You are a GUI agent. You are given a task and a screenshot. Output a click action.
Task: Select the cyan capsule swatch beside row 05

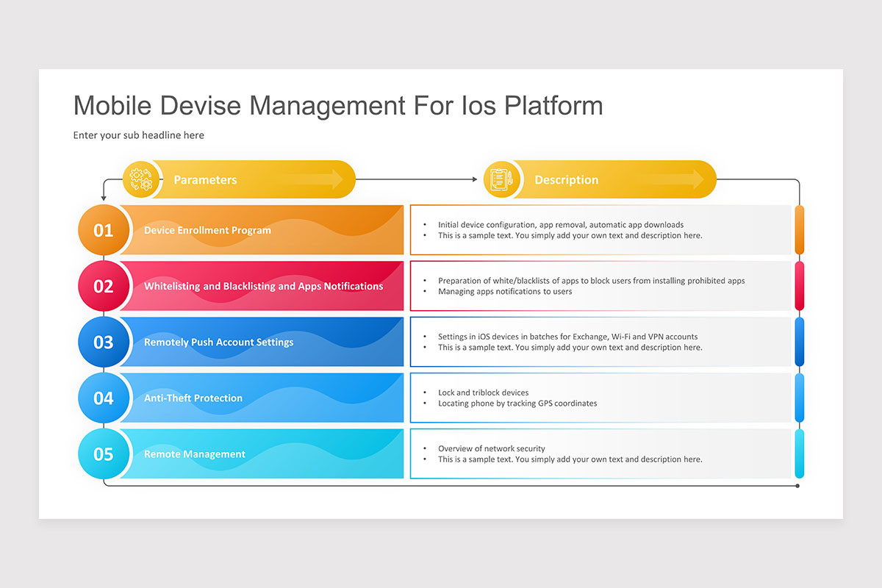pos(798,453)
